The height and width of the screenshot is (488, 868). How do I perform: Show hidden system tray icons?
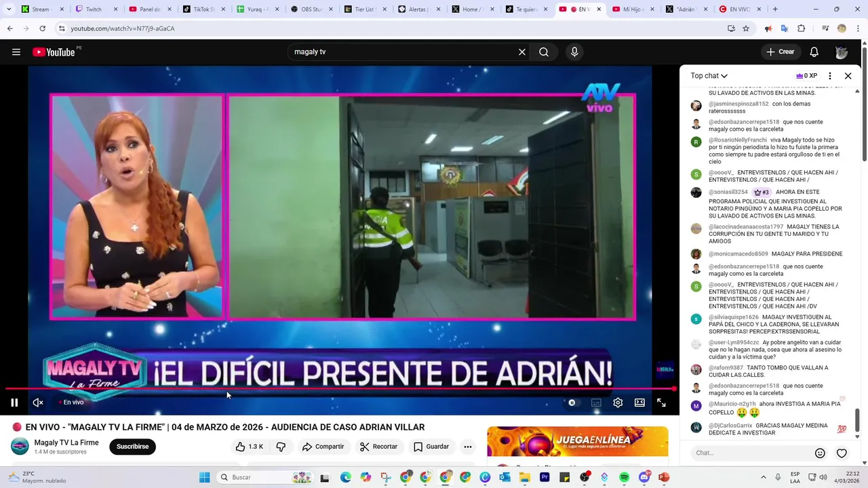click(x=764, y=477)
